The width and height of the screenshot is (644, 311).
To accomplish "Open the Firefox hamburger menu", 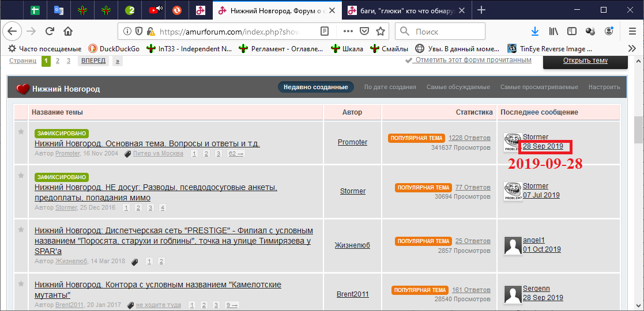I will (631, 31).
